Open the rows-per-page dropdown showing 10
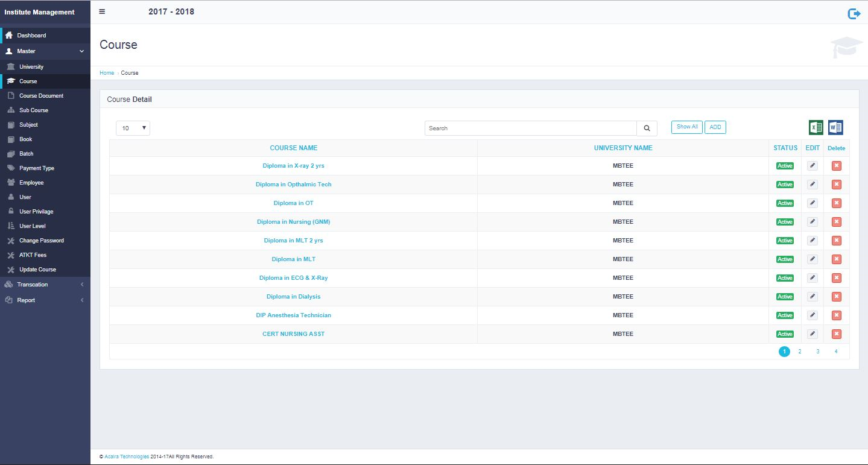The width and height of the screenshot is (868, 465). pyautogui.click(x=133, y=128)
